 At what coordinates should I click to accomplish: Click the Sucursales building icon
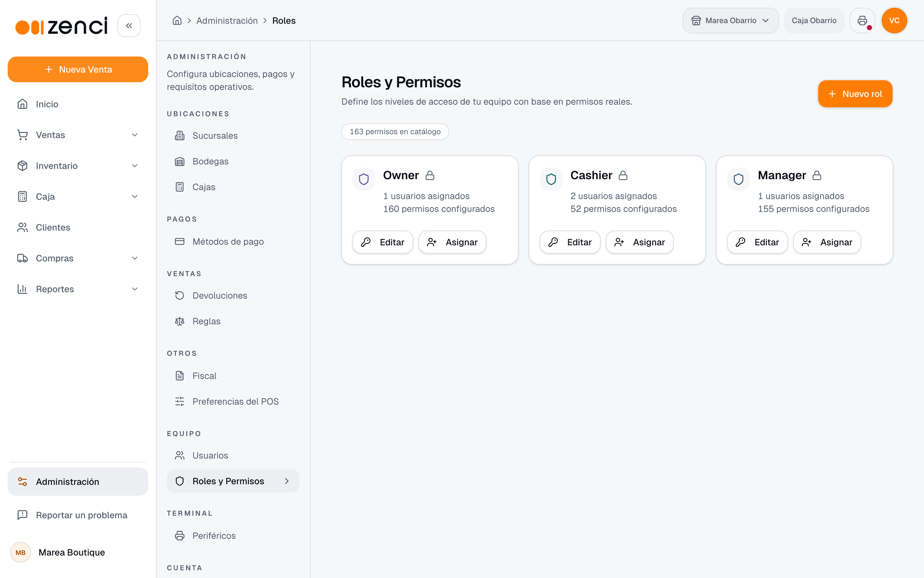click(x=179, y=136)
